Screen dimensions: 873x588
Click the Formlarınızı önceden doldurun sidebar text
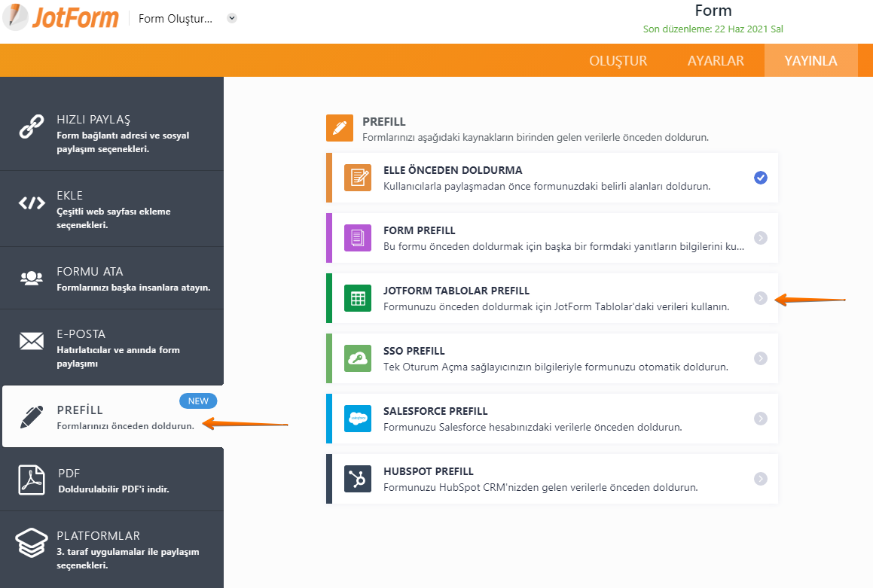click(x=125, y=426)
